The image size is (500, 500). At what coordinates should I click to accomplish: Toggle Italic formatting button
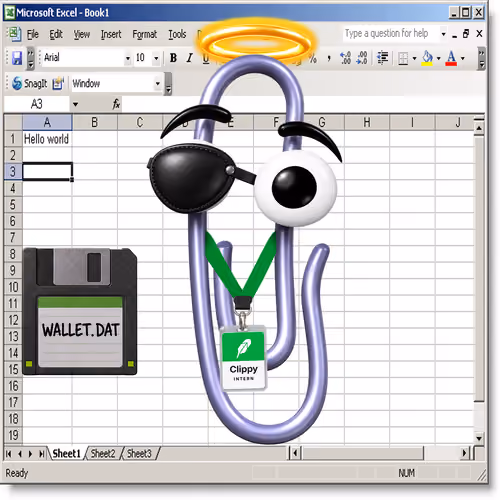click(x=189, y=58)
